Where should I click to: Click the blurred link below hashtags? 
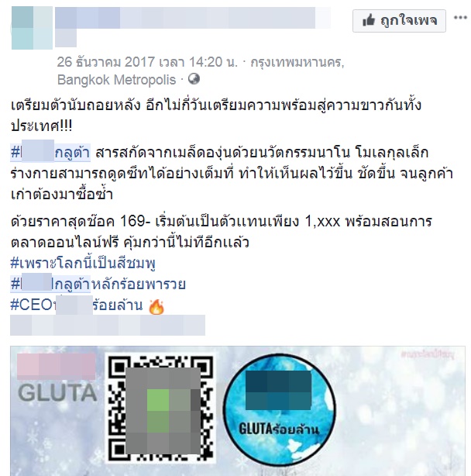(108, 325)
